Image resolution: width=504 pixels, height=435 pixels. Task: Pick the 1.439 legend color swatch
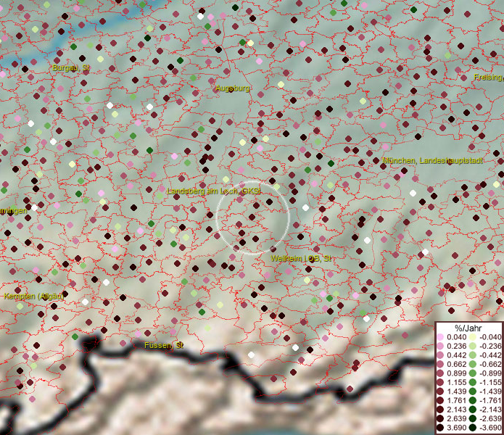tap(440, 391)
